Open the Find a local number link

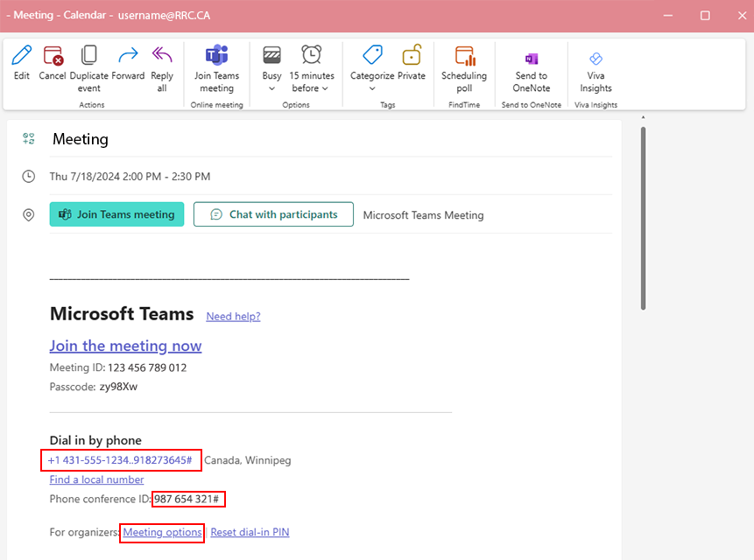tap(96, 479)
